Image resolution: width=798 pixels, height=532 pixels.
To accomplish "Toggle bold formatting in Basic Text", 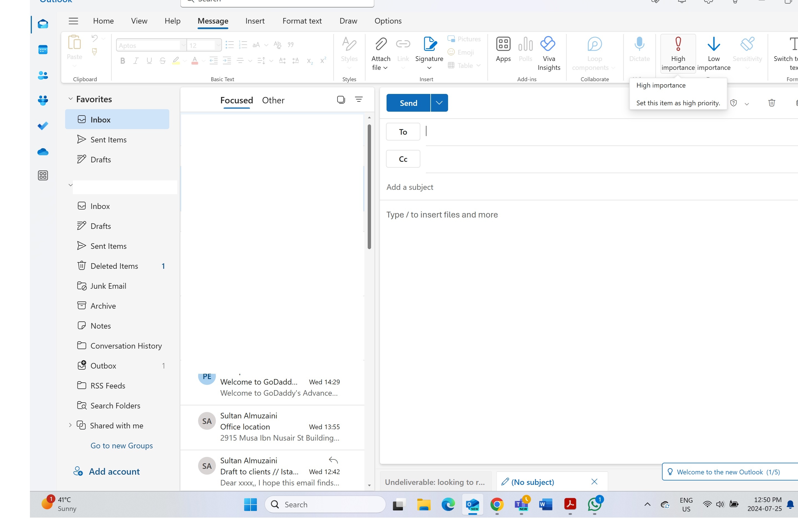I will pyautogui.click(x=122, y=61).
